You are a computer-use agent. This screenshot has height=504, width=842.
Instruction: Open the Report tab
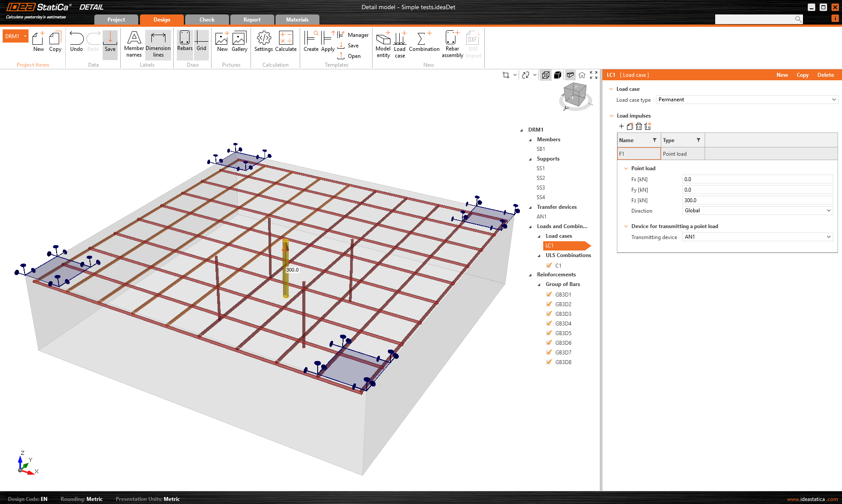pyautogui.click(x=252, y=20)
